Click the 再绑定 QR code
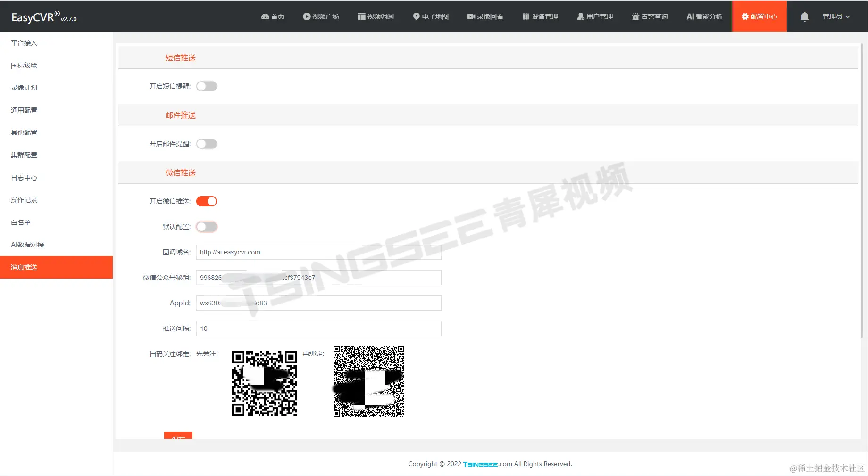 pyautogui.click(x=369, y=381)
